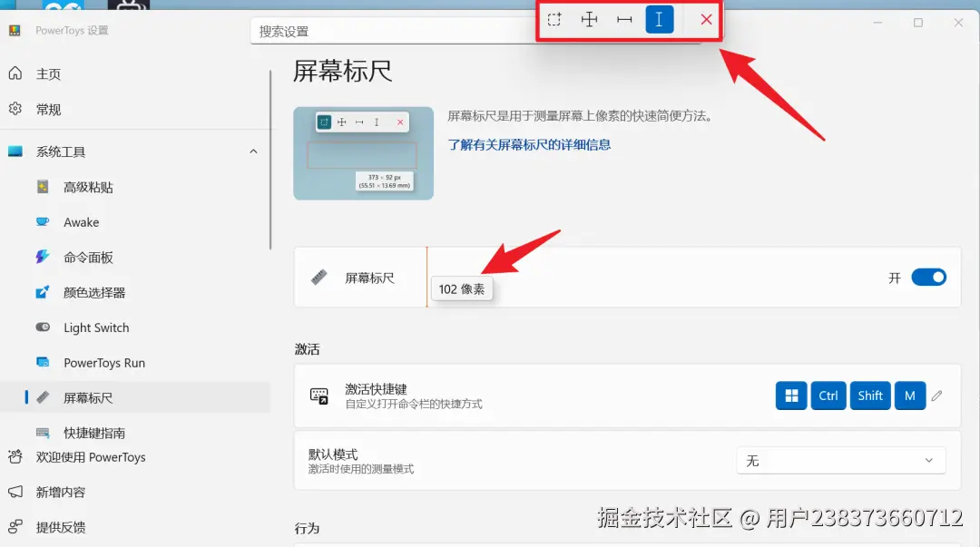
Task: Select the horizontal spacing measurement tool
Action: pyautogui.click(x=623, y=19)
